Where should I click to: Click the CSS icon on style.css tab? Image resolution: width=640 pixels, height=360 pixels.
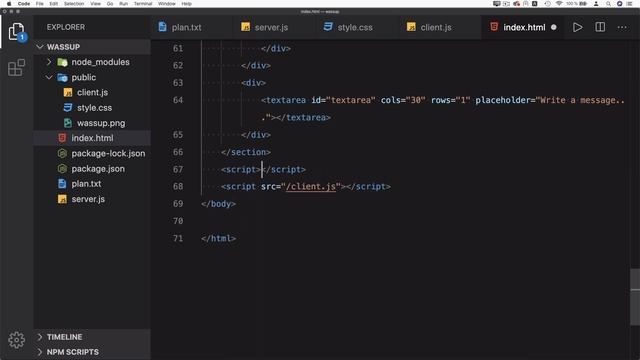(328, 27)
